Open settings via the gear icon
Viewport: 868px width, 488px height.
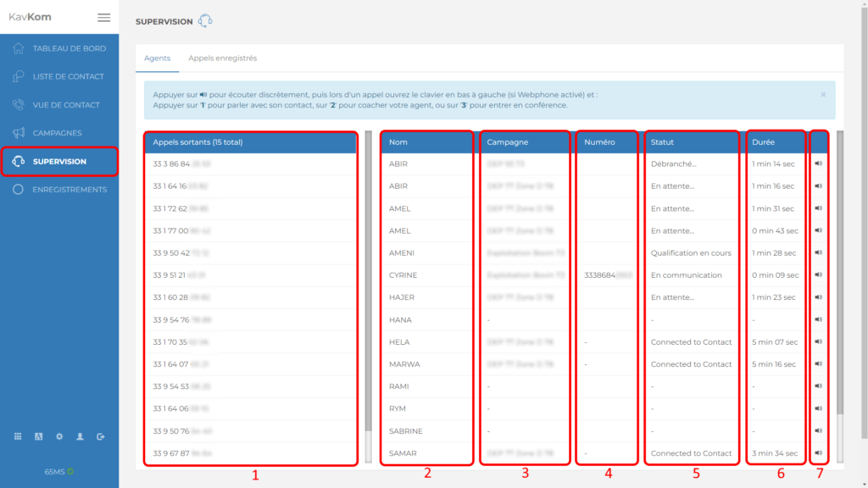(59, 436)
